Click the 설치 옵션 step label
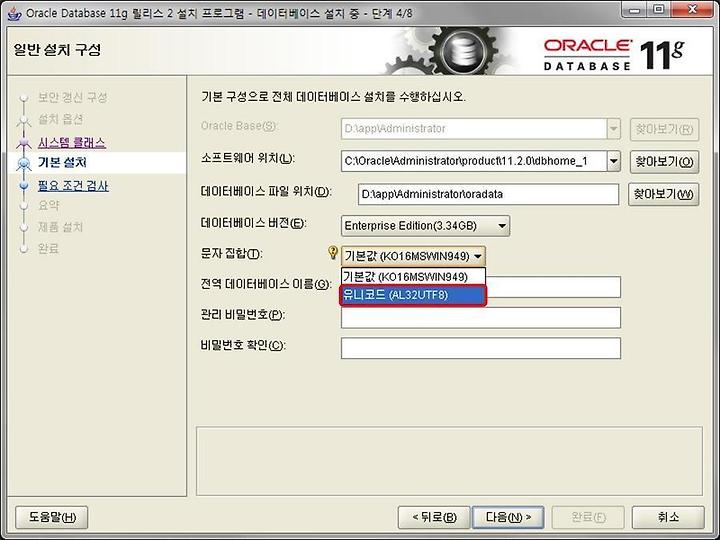The height and width of the screenshot is (540, 720). pos(61,119)
